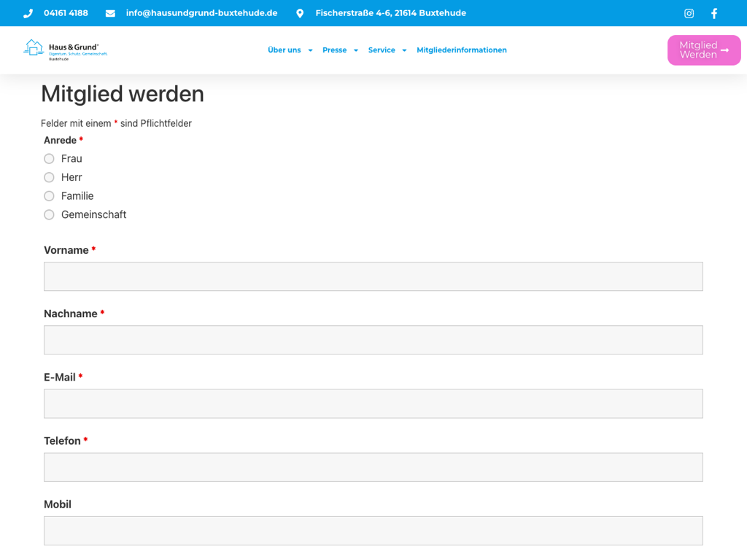The width and height of the screenshot is (747, 560).
Task: Select the Familie radio option
Action: coord(49,195)
